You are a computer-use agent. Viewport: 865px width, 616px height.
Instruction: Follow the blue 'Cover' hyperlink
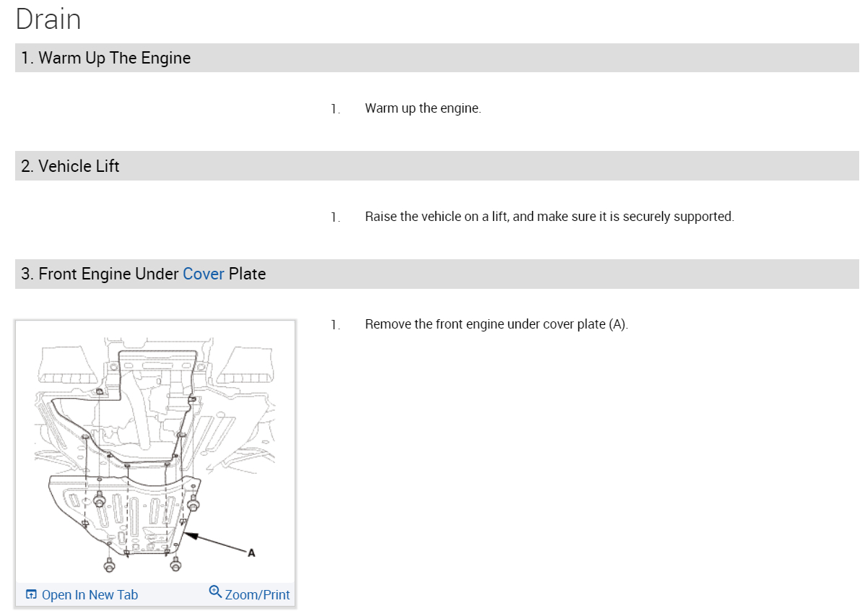coord(204,274)
